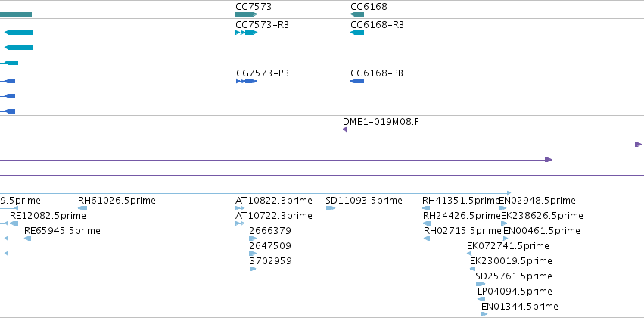Click the SD11093.5prime EST glyph
Image resolution: width=644 pixels, height=318 pixels.
click(331, 208)
